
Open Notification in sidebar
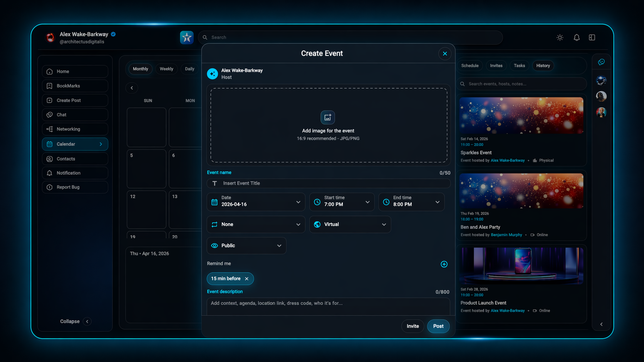pos(75,173)
